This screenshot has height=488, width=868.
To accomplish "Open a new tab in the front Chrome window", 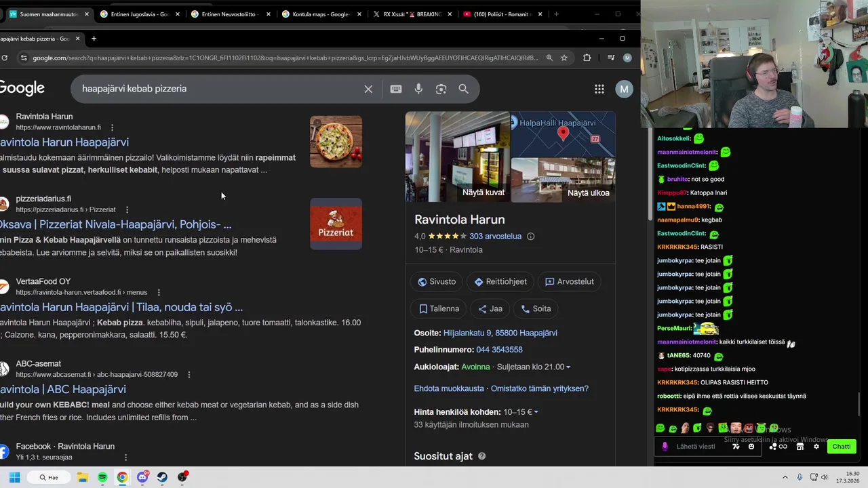I will [x=94, y=39].
